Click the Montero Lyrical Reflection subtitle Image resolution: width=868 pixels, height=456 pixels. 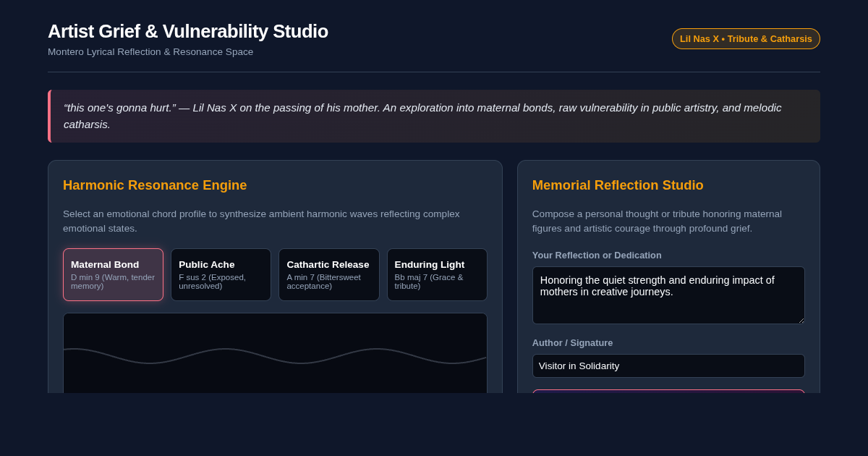(150, 52)
